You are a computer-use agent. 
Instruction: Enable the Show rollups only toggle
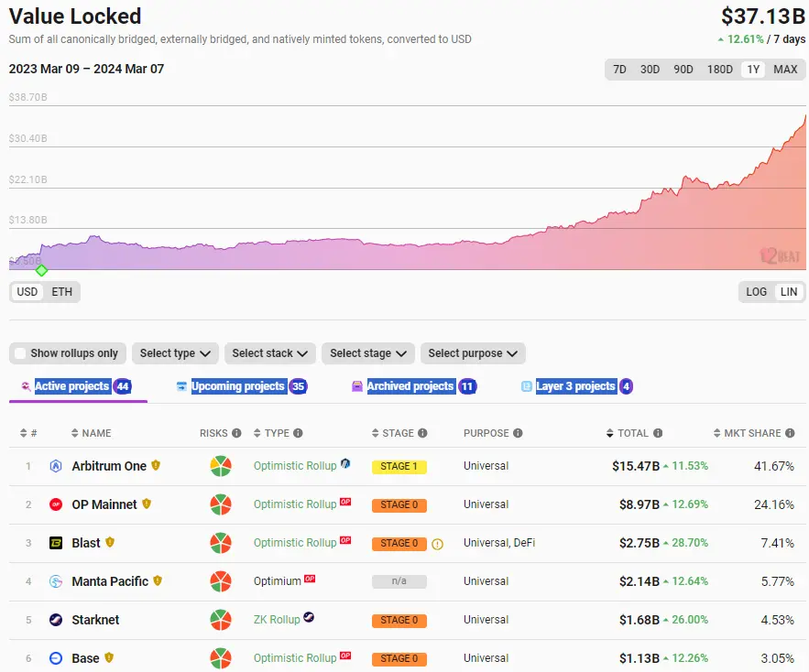tap(20, 353)
